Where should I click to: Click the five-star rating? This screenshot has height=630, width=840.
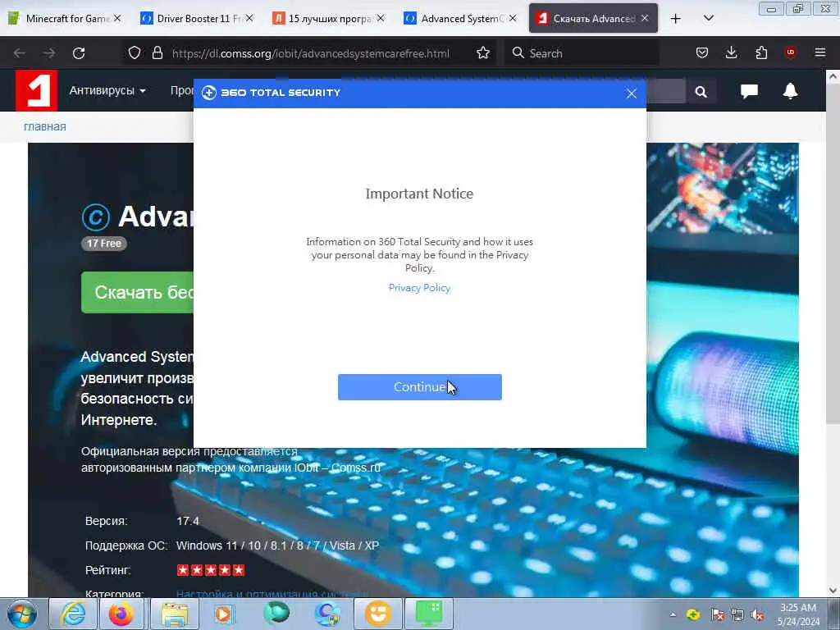coord(211,570)
